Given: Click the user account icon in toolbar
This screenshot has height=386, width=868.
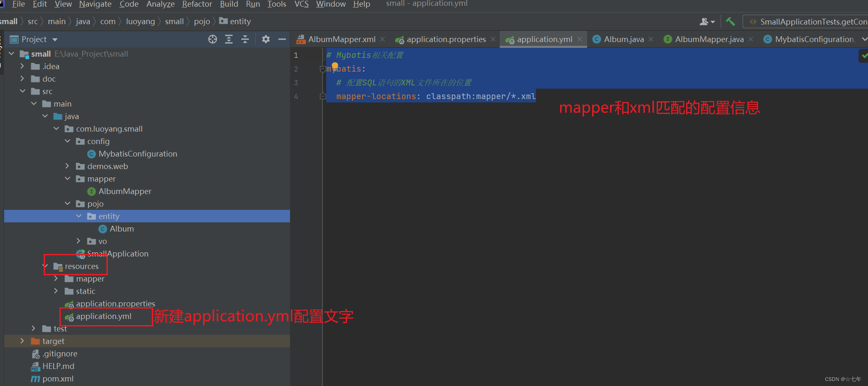Looking at the screenshot, I should pos(707,21).
